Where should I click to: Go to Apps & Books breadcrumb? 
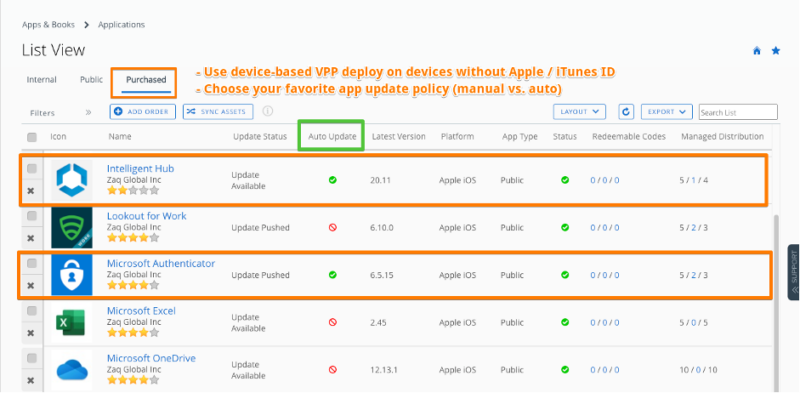pos(48,24)
